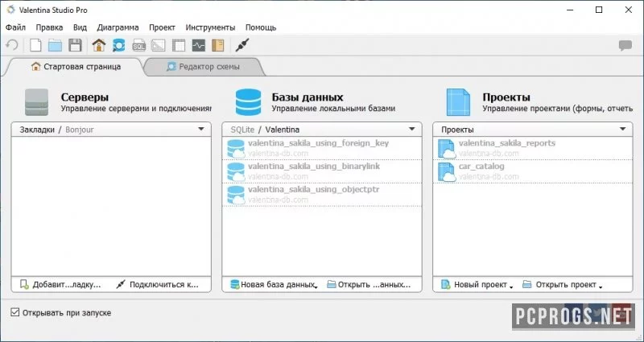
Task: Maximize the Valentina Studio Pro window
Action: [599, 10]
